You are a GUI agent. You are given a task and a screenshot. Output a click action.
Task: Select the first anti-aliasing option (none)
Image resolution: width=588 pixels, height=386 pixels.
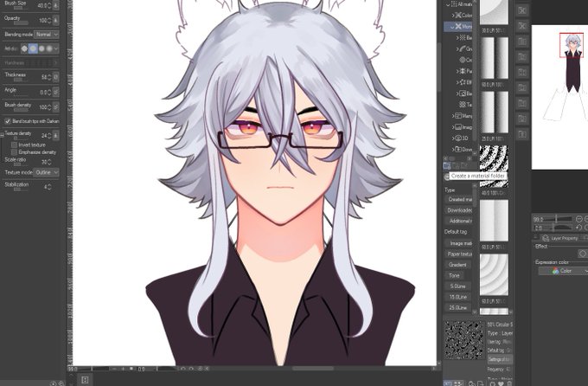tap(24, 48)
